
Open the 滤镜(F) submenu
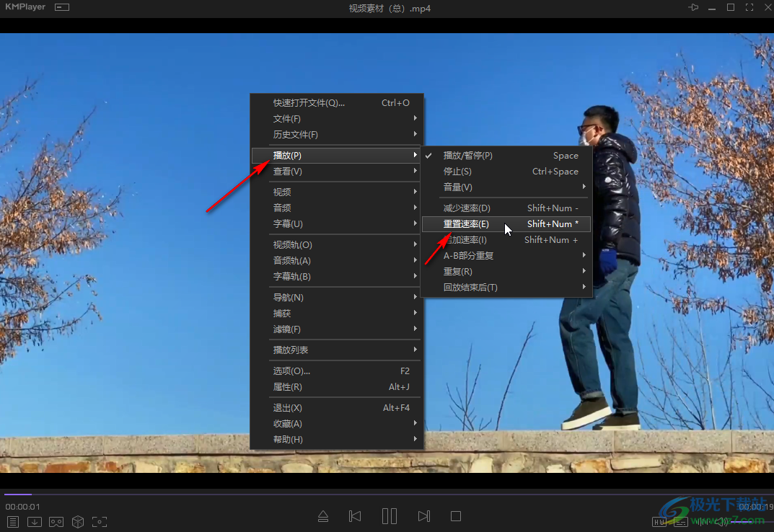point(338,329)
